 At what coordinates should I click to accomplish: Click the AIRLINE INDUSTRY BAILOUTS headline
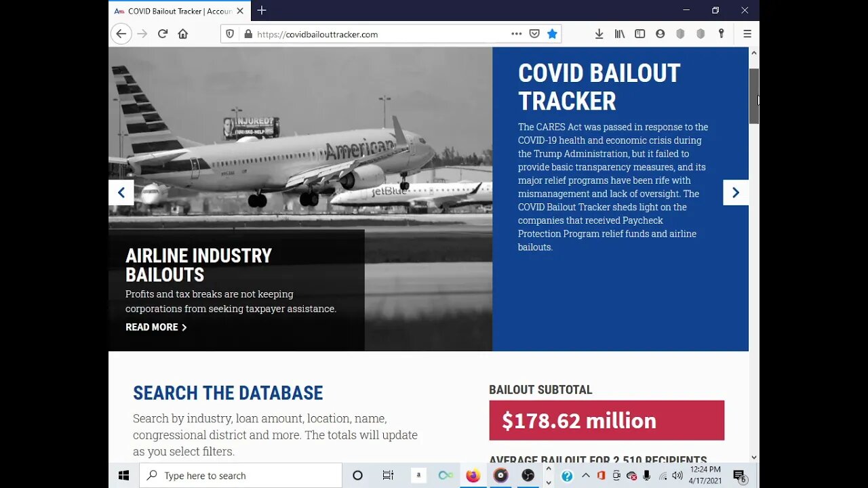coord(199,265)
